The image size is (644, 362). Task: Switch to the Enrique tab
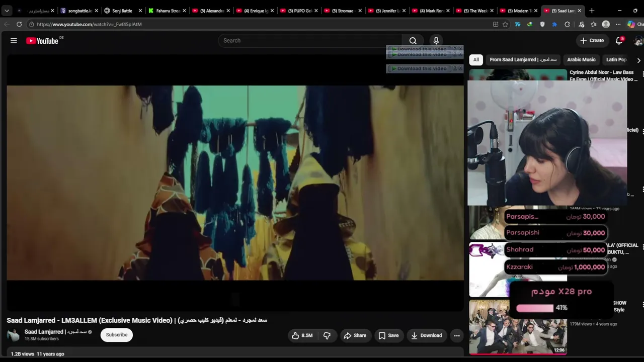point(255,11)
